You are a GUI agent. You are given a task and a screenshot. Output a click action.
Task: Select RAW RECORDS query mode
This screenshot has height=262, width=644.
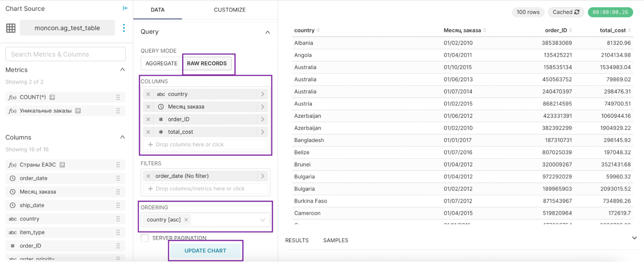207,63
